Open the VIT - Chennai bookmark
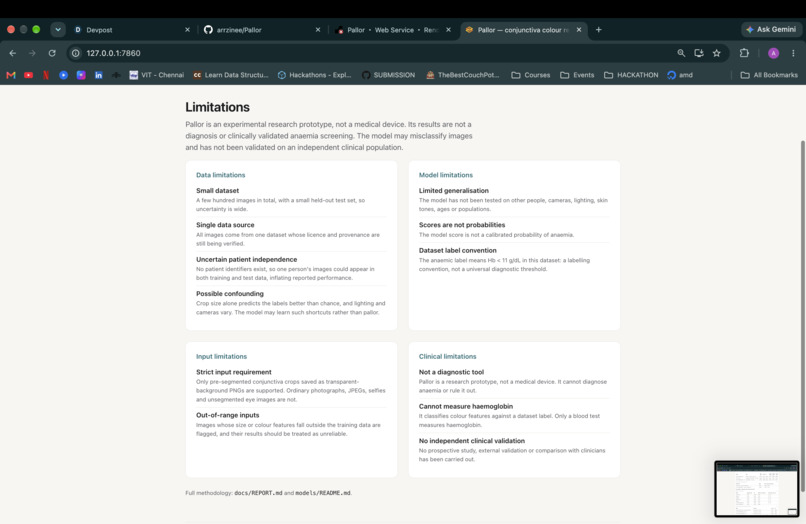This screenshot has width=806, height=524. (x=156, y=75)
